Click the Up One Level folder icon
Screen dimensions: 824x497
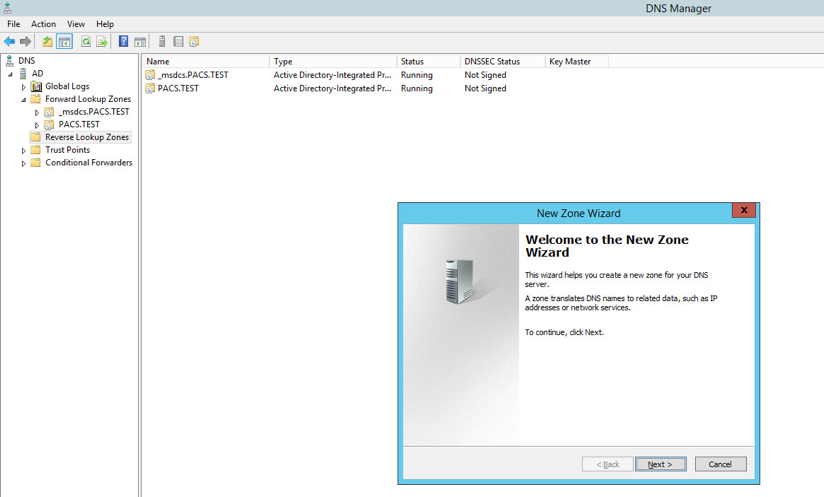(x=47, y=42)
